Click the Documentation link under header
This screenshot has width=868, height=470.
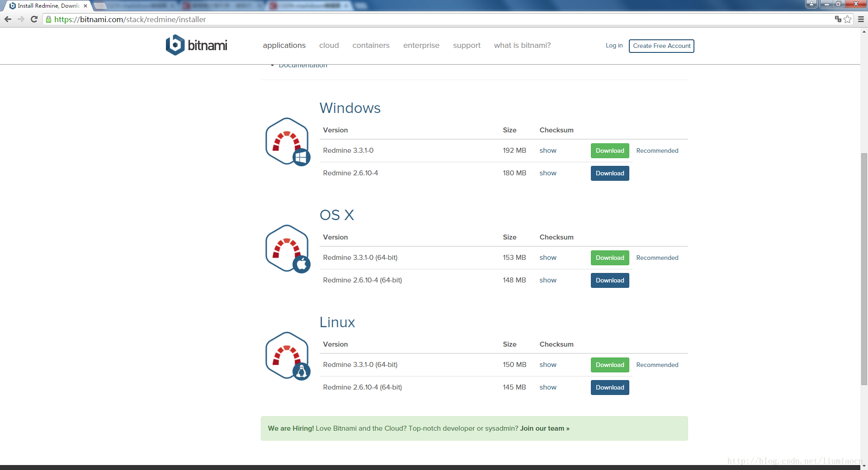tap(303, 66)
